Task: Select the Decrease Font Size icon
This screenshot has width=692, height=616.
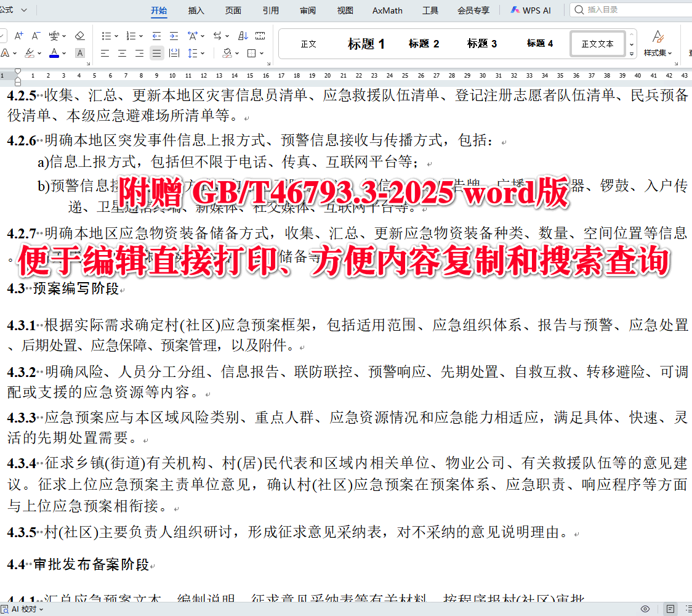Action: (35, 35)
